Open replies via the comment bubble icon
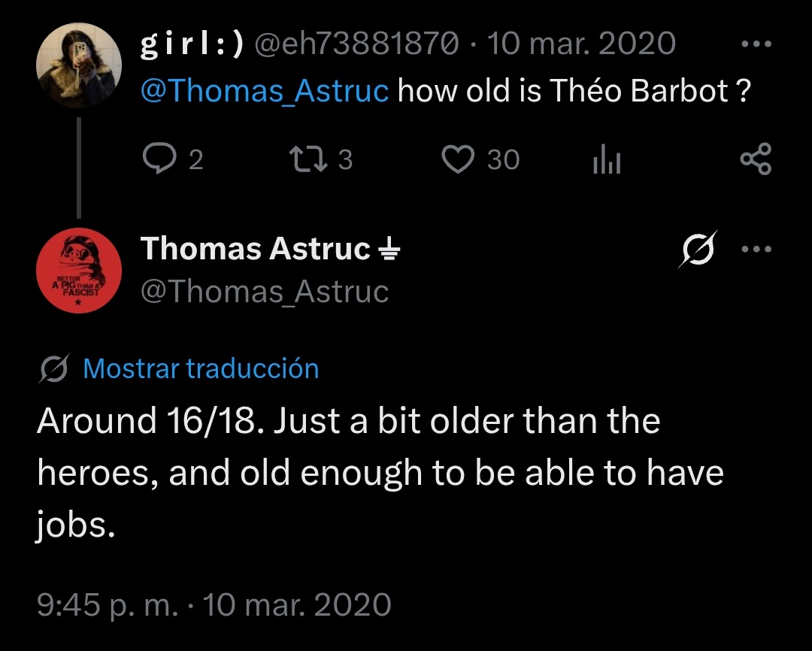 159,158
